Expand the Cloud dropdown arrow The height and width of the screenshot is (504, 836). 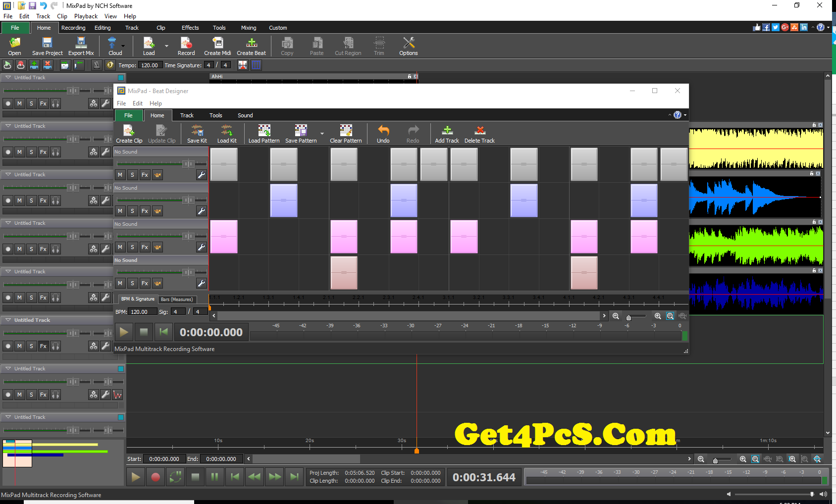click(x=123, y=46)
